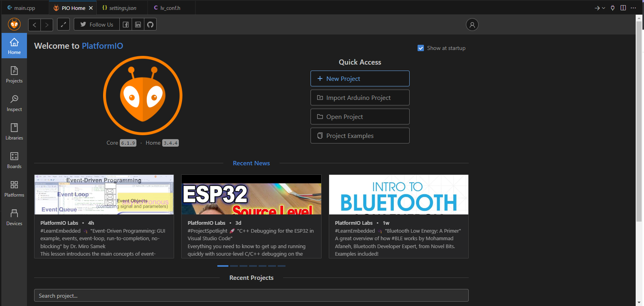This screenshot has width=644, height=306.
Task: Click the "Recent News" heading
Action: (251, 163)
